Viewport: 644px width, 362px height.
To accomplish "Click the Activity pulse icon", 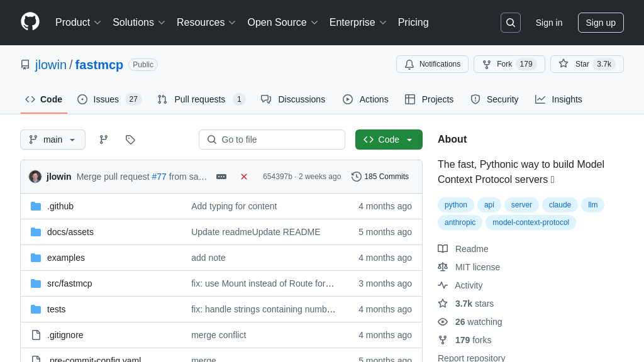I will click(443, 285).
